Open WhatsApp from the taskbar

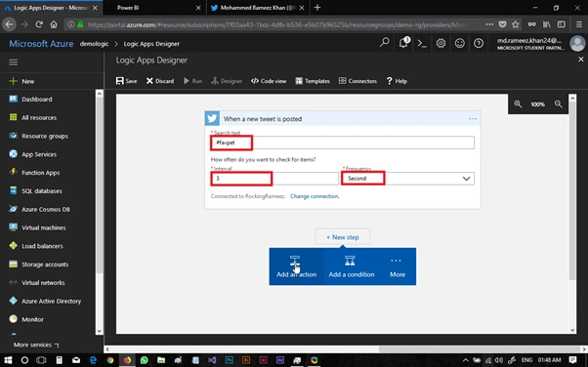[145, 360]
